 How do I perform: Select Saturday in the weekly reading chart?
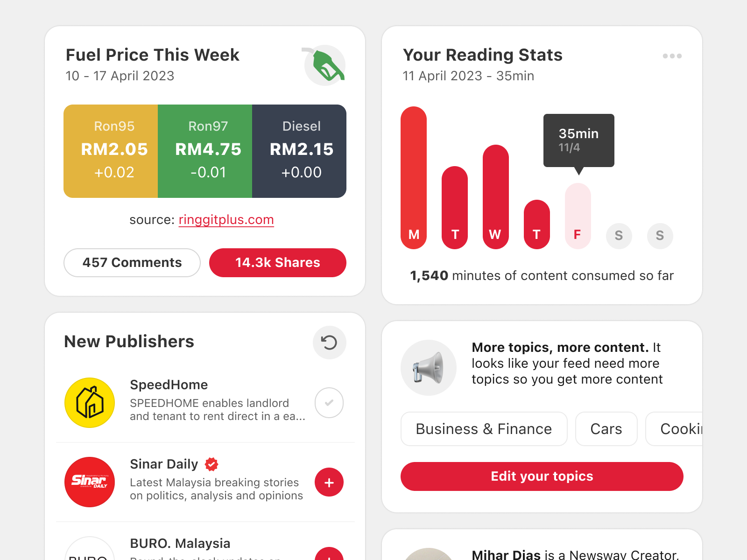(x=619, y=236)
